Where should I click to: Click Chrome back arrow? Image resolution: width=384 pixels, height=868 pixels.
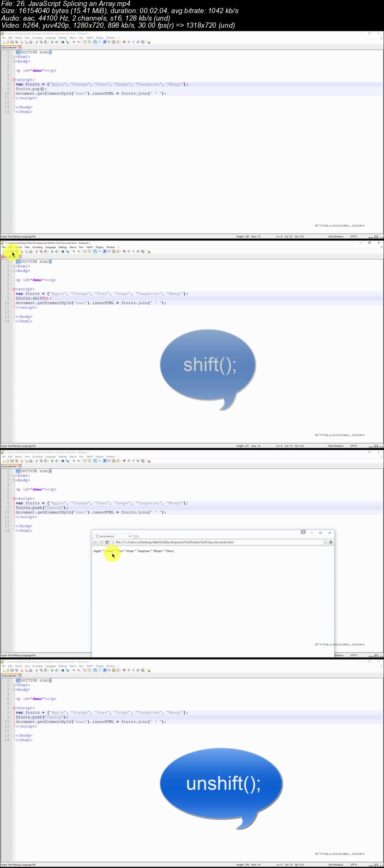(x=95, y=542)
